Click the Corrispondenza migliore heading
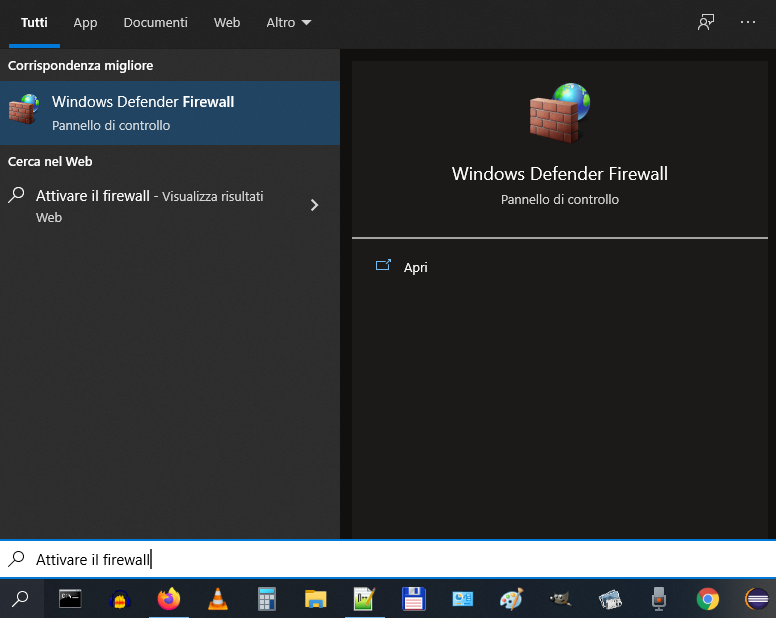Image resolution: width=776 pixels, height=618 pixels. click(81, 66)
